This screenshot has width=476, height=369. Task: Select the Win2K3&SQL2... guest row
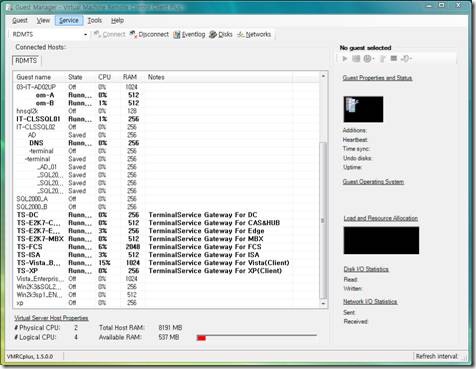click(166, 287)
